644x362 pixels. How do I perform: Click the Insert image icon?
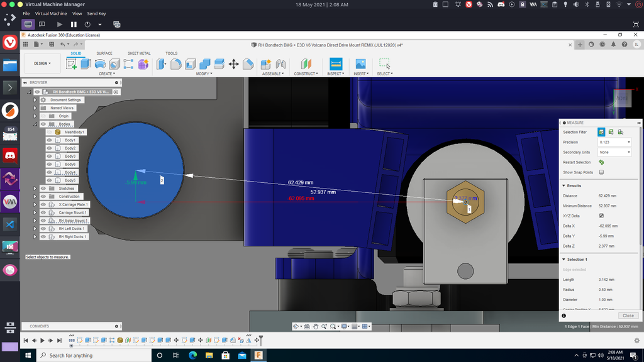pyautogui.click(x=360, y=64)
